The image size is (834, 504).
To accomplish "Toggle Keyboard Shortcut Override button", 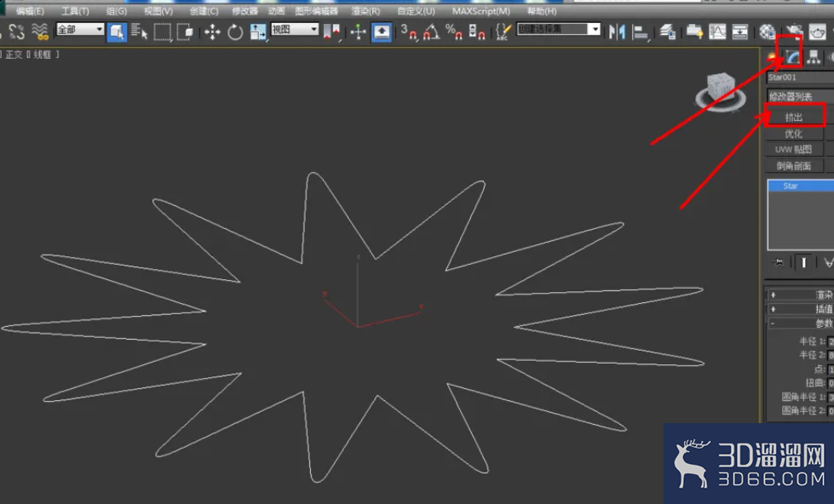I will pyautogui.click(x=382, y=31).
